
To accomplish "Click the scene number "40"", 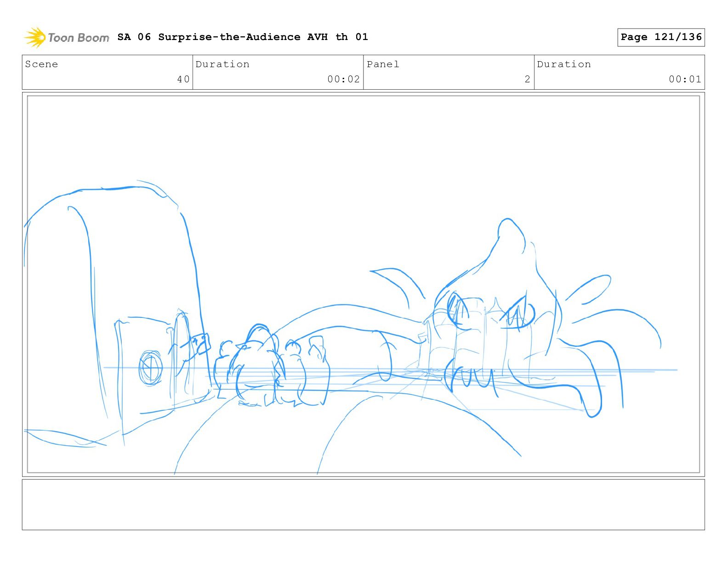I will tap(183, 79).
